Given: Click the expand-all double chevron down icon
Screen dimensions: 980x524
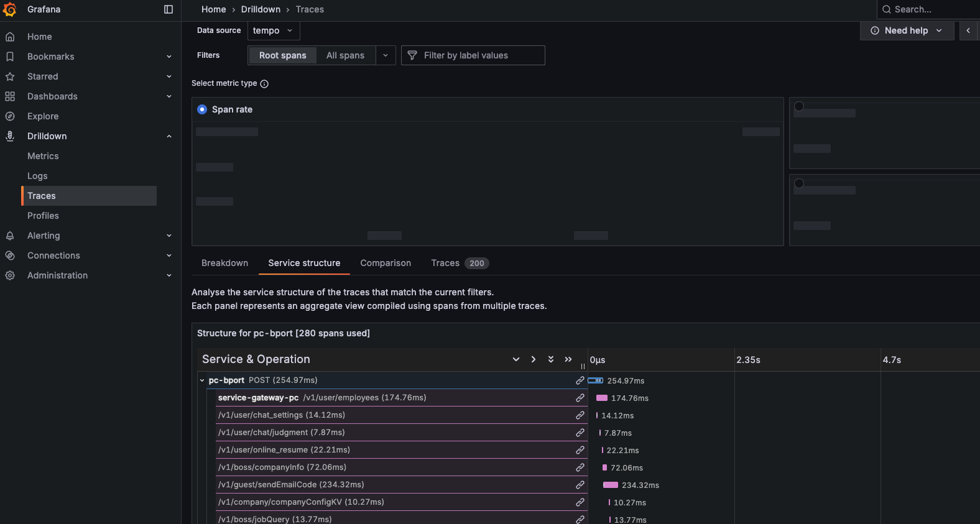Looking at the screenshot, I should 550,359.
